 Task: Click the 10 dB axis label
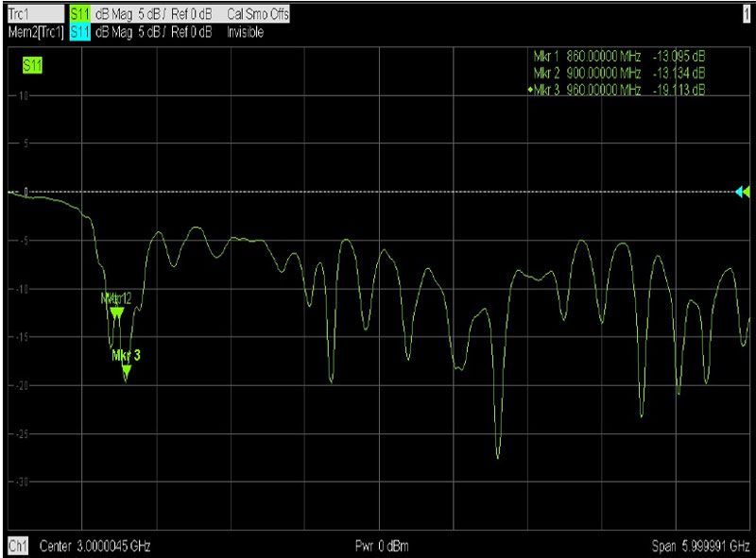click(x=24, y=95)
